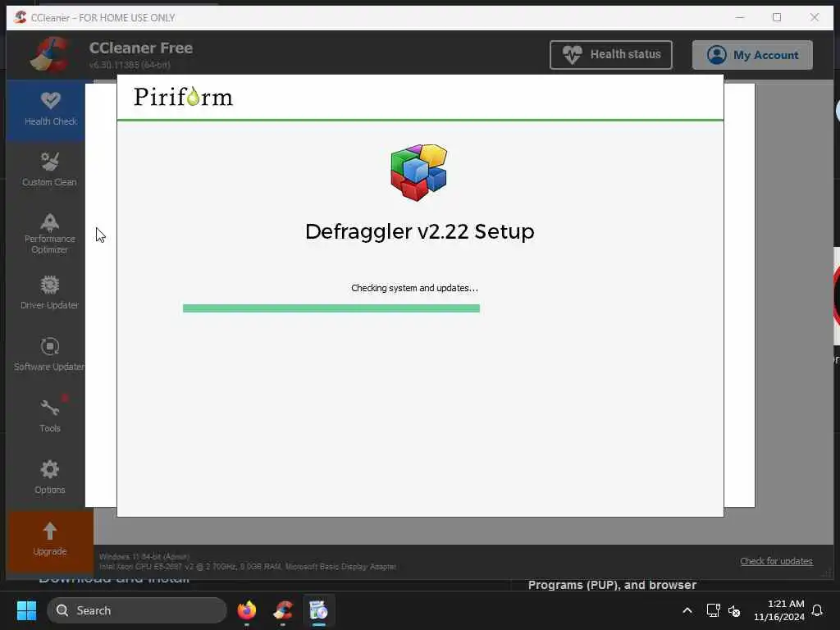This screenshot has height=630, width=840.
Task: Click the muted volume tray icon
Action: pos(734,610)
